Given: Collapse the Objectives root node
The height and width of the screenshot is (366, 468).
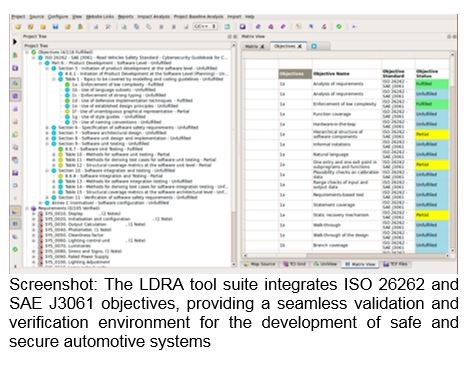Looking at the screenshot, I should click(x=27, y=52).
